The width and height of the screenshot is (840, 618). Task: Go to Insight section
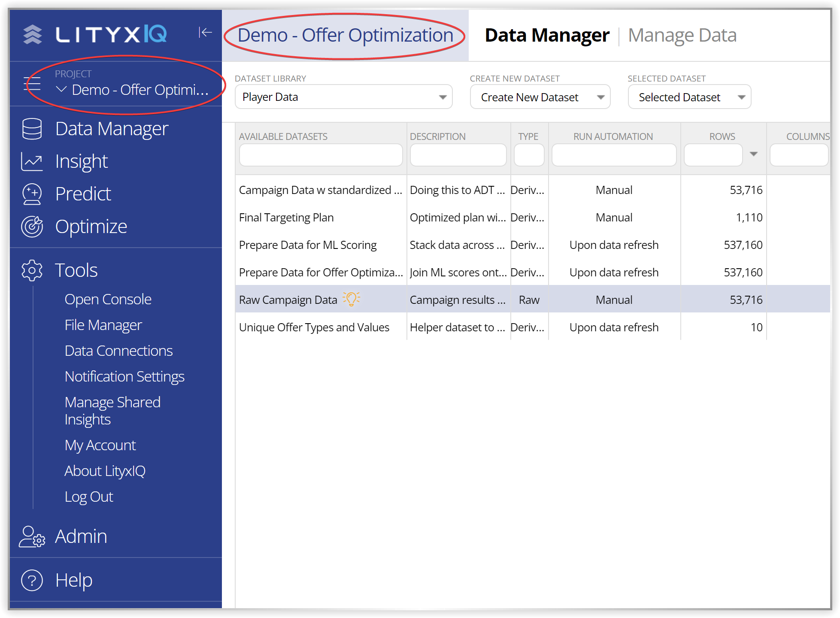(82, 161)
